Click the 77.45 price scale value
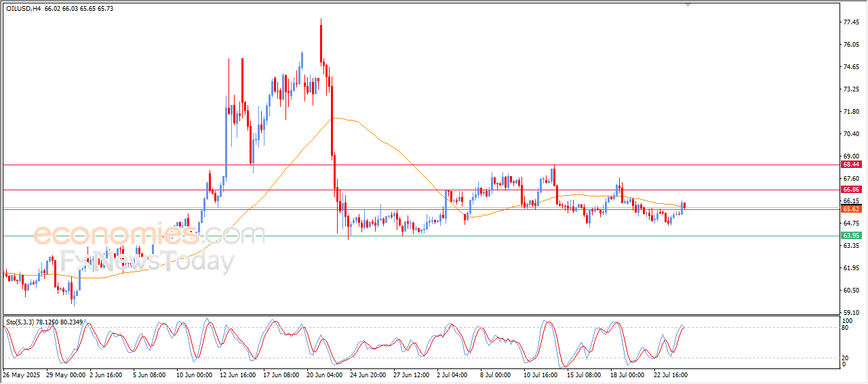 tap(852, 22)
